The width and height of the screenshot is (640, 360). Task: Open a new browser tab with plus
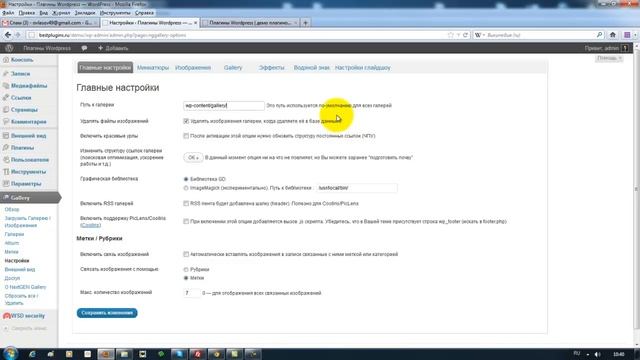[x=305, y=23]
